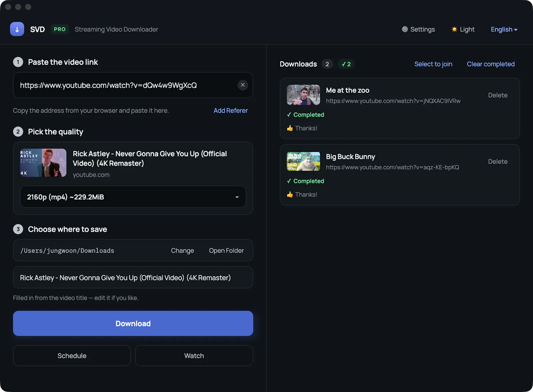The image size is (533, 392).
Task: Click Change to pick save folder
Action: [x=182, y=250]
